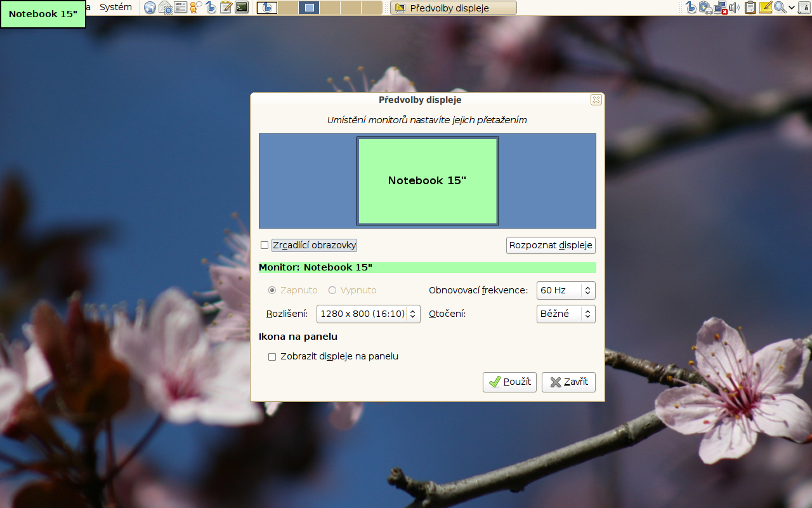Select the green Notebook 15" monitor rectangle
Image resolution: width=812 pixels, height=508 pixels.
[427, 181]
